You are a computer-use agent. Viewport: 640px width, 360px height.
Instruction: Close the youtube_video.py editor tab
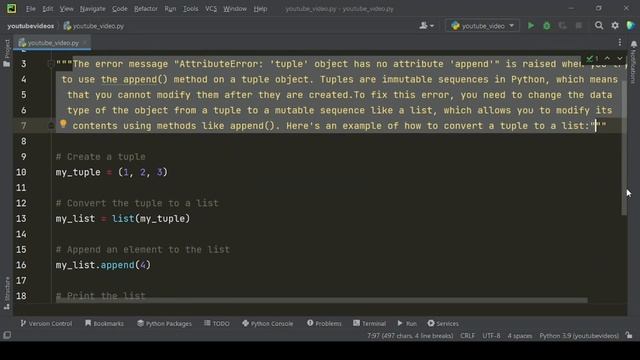click(85, 43)
